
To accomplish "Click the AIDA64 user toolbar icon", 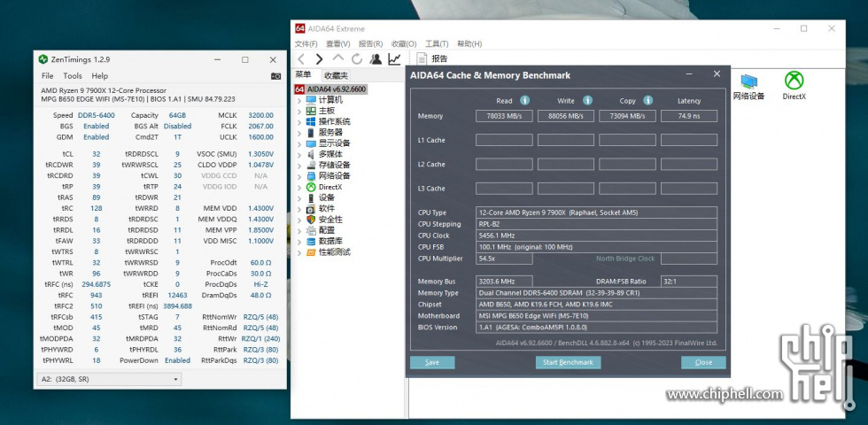I will coord(376,58).
